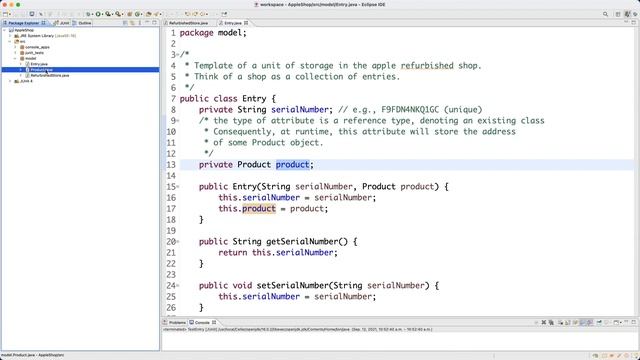This screenshot has width=640, height=360.
Task: Click the Collapse All icon in Package Explorer
Action: [125, 23]
